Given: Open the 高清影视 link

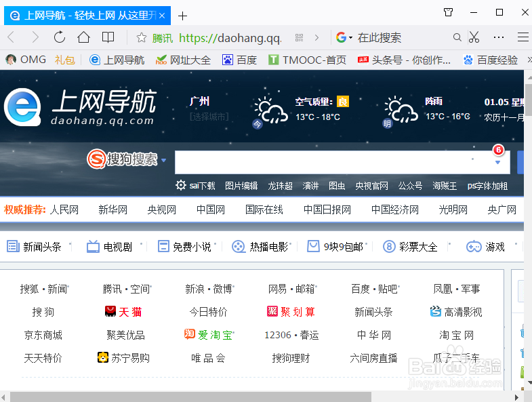Looking at the screenshot, I should (456, 311).
